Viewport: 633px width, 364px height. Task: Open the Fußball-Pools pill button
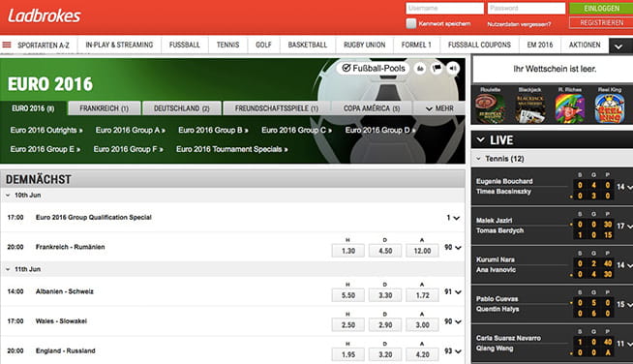pos(373,69)
